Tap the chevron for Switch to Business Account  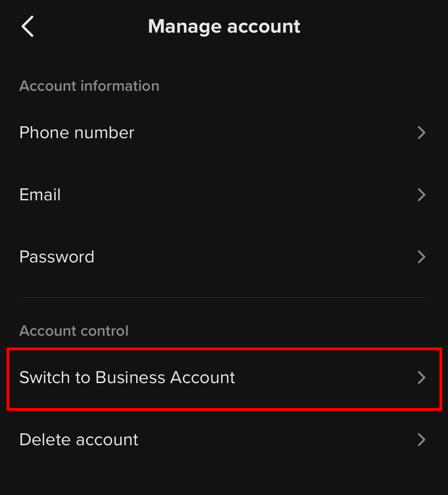pos(422,378)
